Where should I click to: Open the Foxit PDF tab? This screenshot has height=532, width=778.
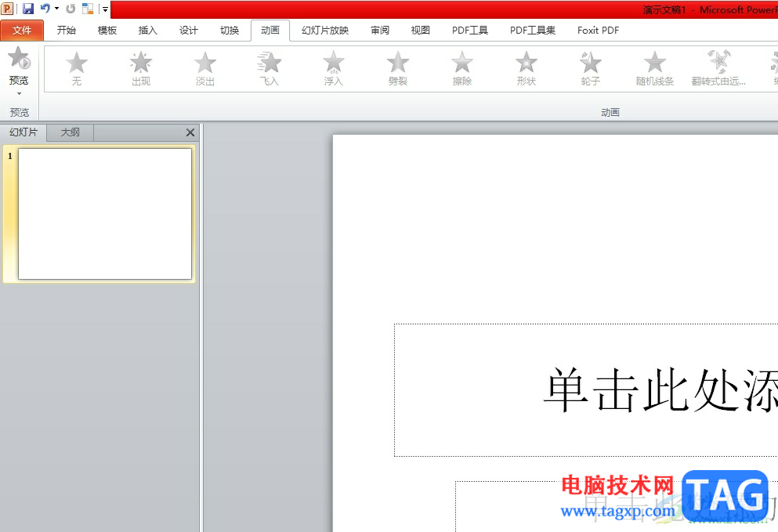pyautogui.click(x=599, y=31)
